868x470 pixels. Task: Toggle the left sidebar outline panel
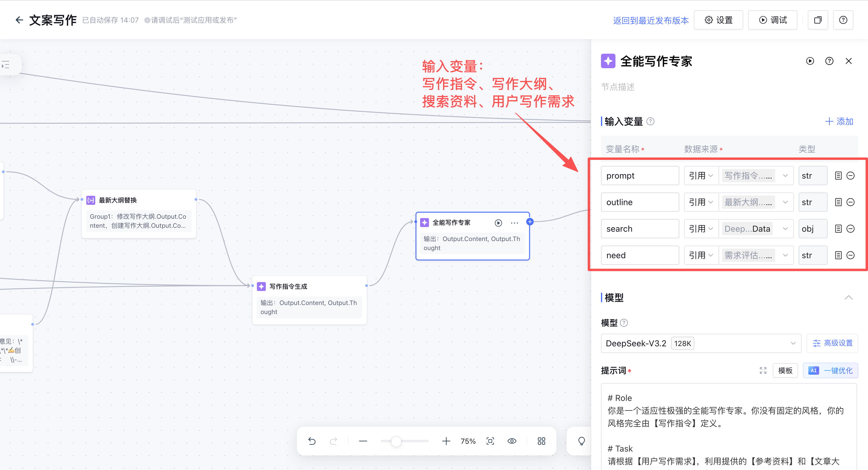coord(6,65)
